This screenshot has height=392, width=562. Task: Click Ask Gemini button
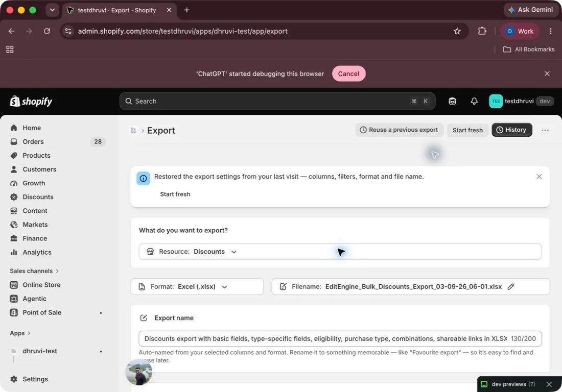coord(531,10)
